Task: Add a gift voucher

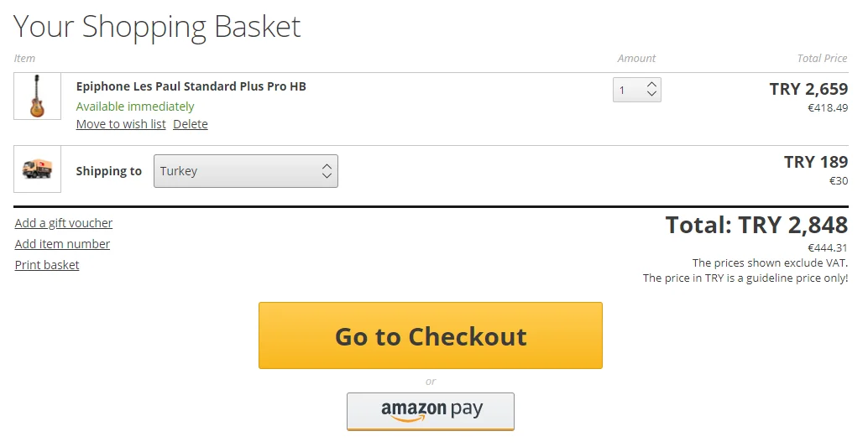Action: click(x=64, y=223)
